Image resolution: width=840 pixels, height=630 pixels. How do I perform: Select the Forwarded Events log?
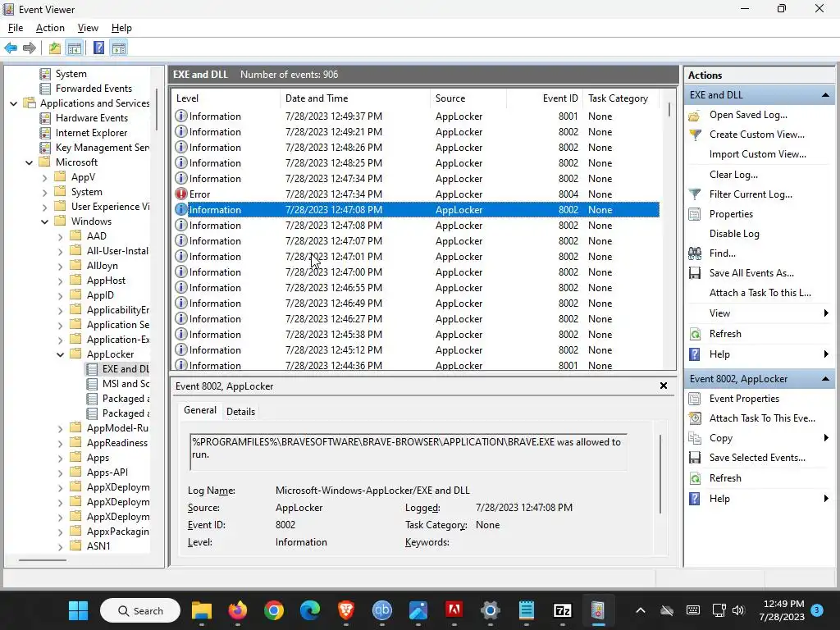[x=86, y=89]
